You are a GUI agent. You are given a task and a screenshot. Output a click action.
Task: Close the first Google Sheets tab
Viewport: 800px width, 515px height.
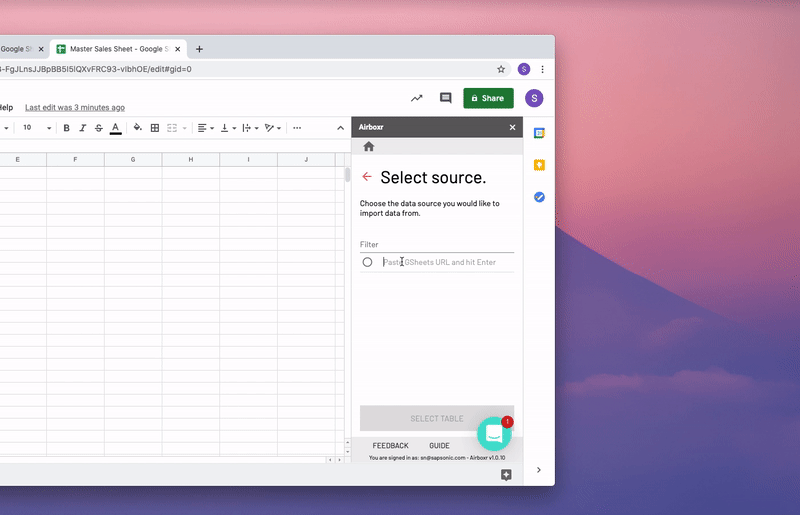[41, 49]
